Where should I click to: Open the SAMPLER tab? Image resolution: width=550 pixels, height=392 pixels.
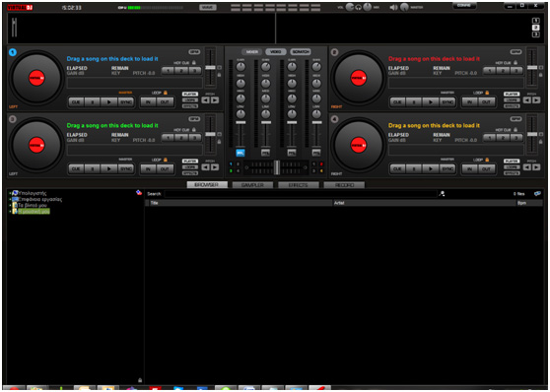[252, 185]
